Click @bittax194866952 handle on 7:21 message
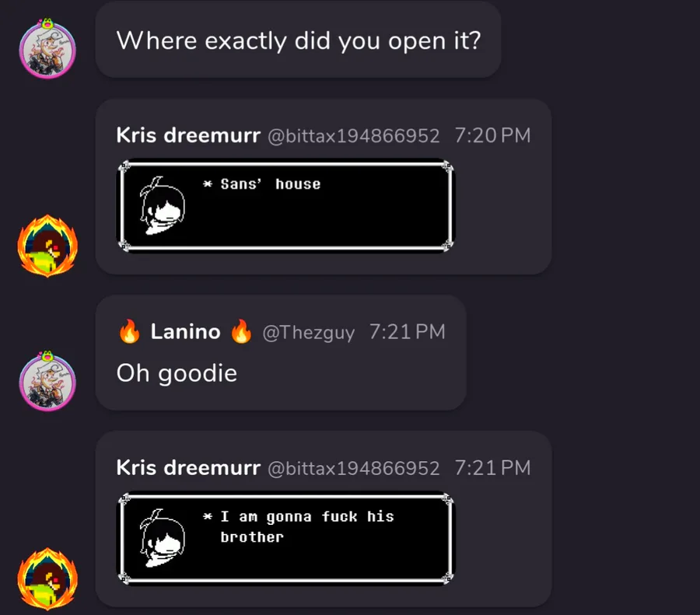700x615 pixels. pos(354,468)
